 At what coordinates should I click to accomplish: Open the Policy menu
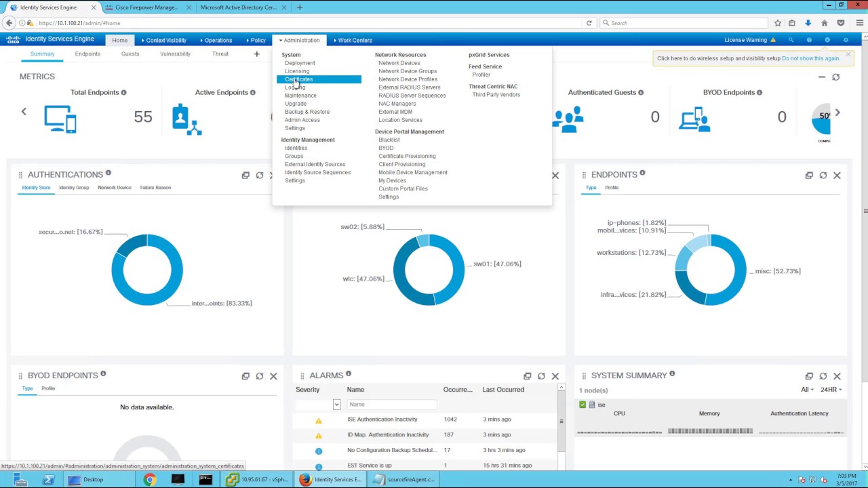[x=255, y=40]
